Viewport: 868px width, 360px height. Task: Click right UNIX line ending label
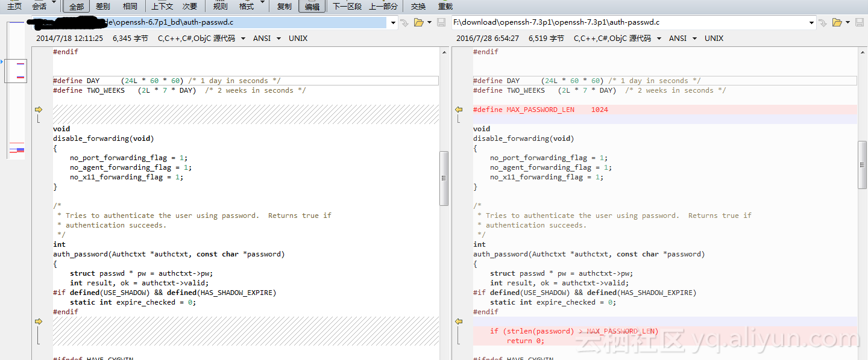pos(714,39)
